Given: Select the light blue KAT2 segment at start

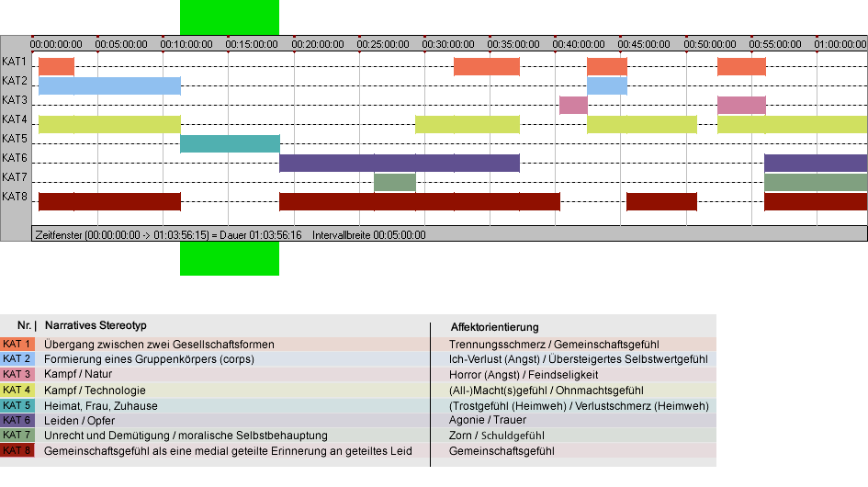Looking at the screenshot, I should click(109, 85).
